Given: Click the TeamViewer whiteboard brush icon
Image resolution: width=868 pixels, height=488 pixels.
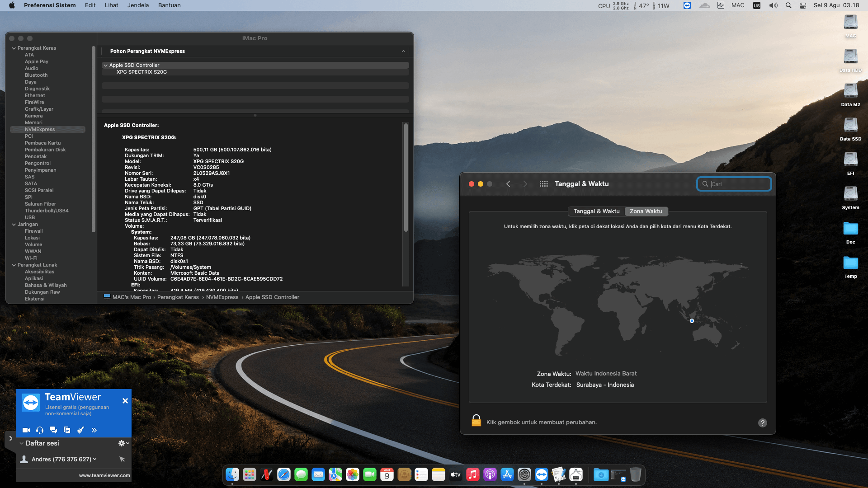Looking at the screenshot, I should pos(80,430).
